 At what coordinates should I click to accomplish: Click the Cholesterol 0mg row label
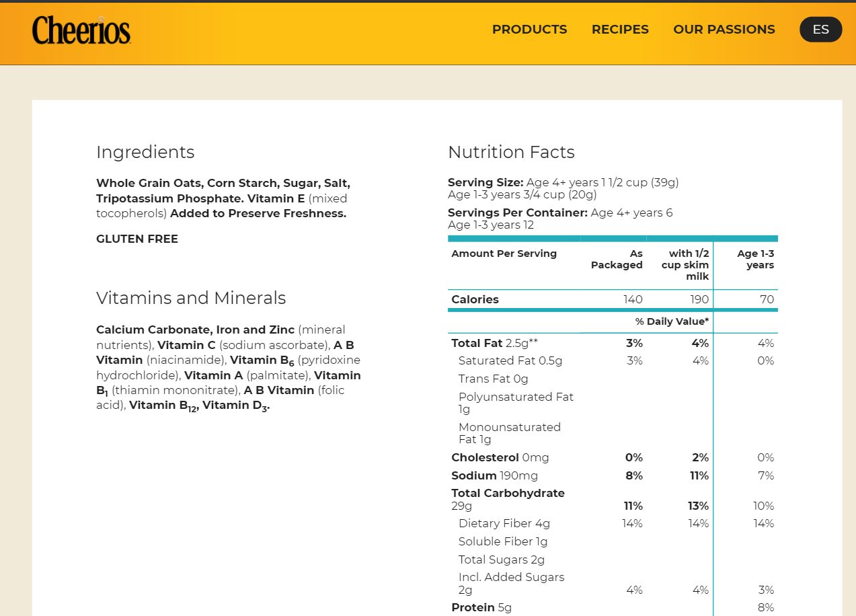point(500,457)
